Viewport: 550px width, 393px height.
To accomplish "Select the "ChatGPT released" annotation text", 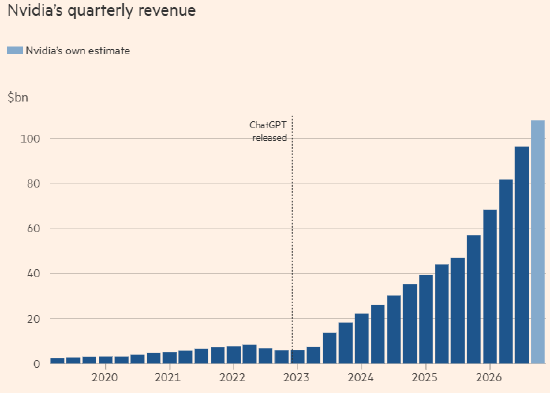I will (268, 131).
